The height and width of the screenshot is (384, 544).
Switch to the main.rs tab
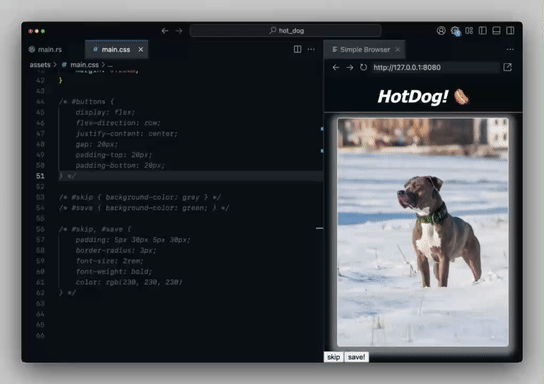pyautogui.click(x=45, y=49)
